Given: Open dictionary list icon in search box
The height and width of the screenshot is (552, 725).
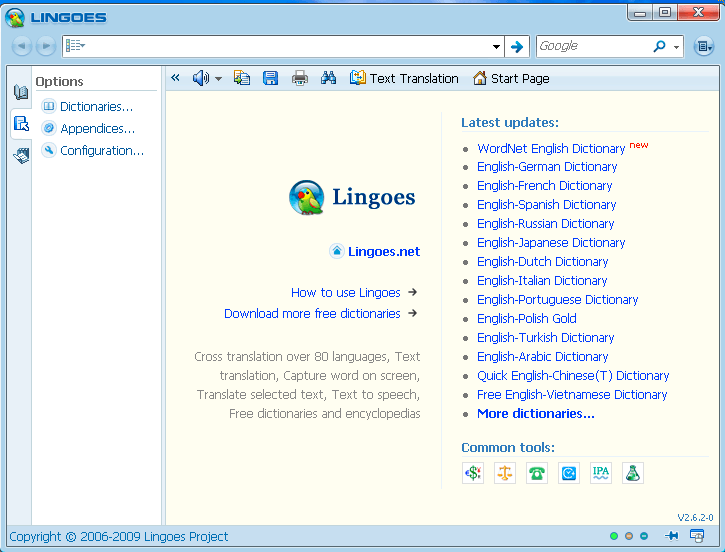Looking at the screenshot, I should pos(75,46).
